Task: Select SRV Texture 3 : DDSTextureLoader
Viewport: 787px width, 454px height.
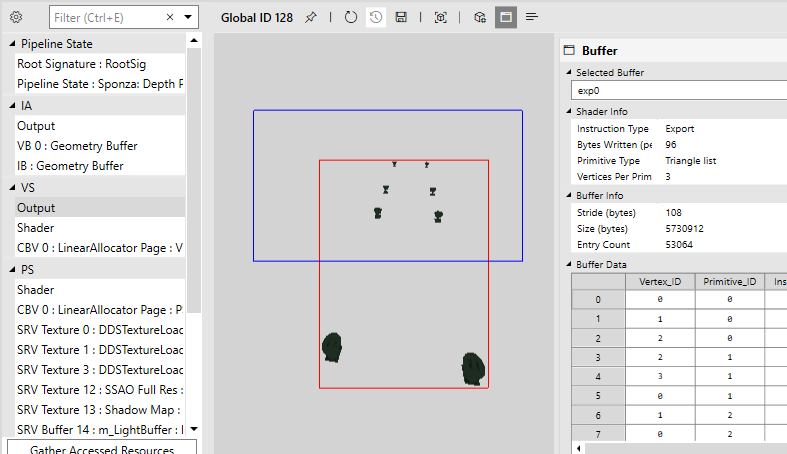Action: coord(100,370)
